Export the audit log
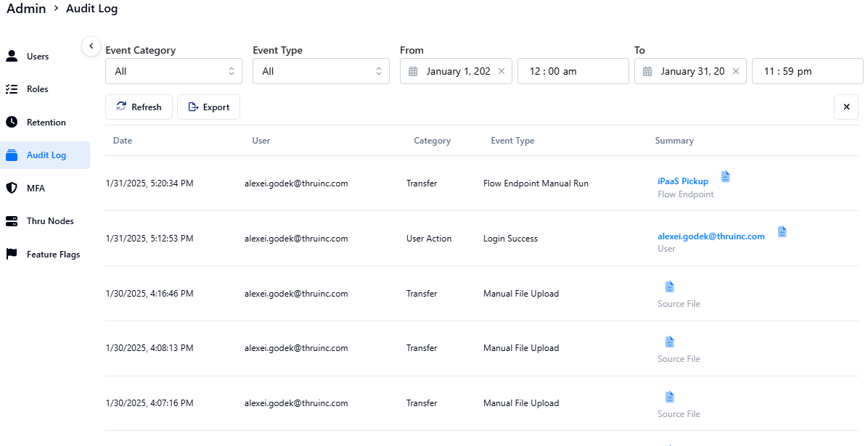 tap(208, 107)
